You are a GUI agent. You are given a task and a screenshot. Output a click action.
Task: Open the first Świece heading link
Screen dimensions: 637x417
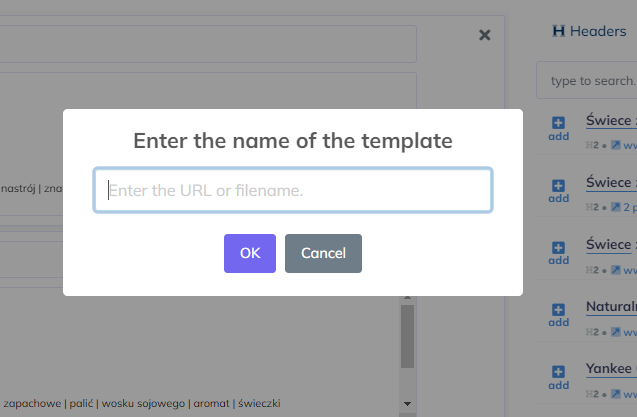click(x=611, y=121)
